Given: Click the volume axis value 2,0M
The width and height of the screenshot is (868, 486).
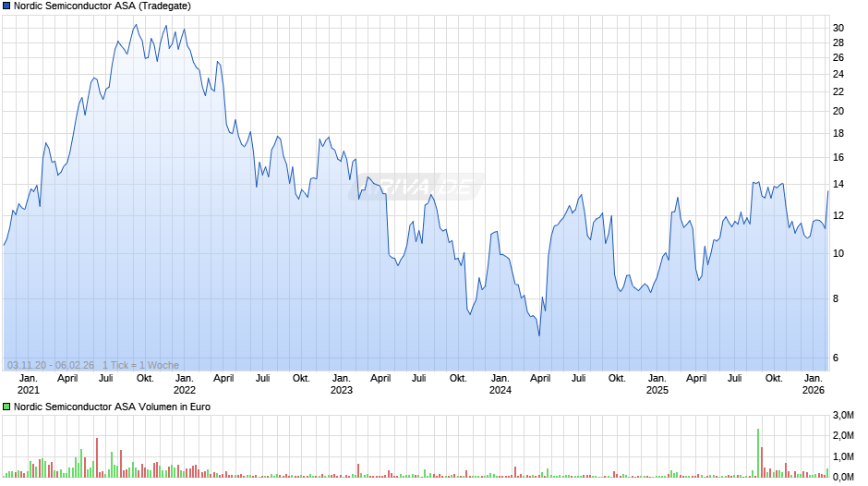Looking at the screenshot, I should point(843,436).
